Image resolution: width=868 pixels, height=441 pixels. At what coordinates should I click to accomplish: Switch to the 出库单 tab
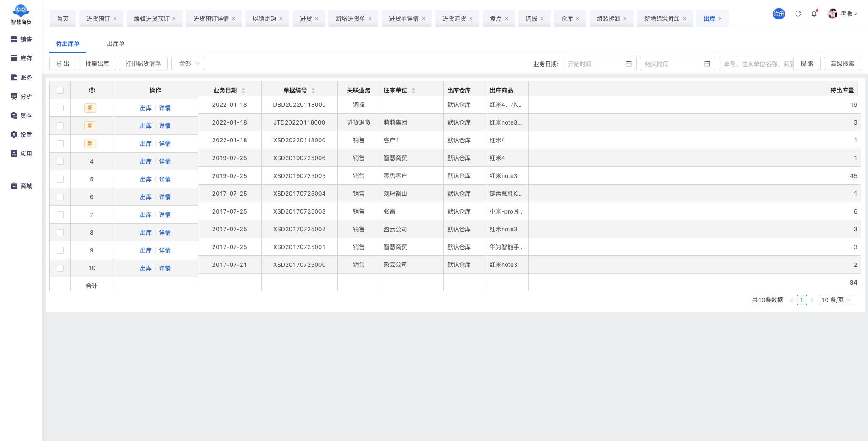click(x=116, y=44)
